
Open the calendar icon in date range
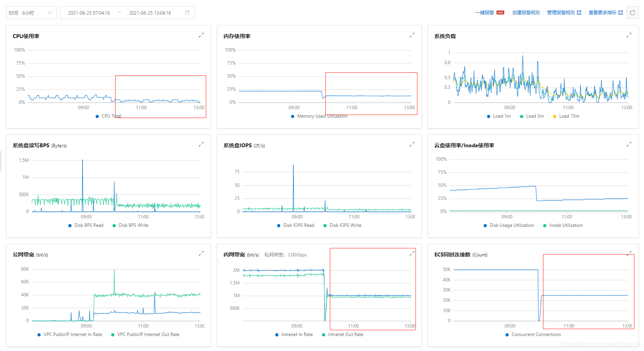click(x=187, y=13)
